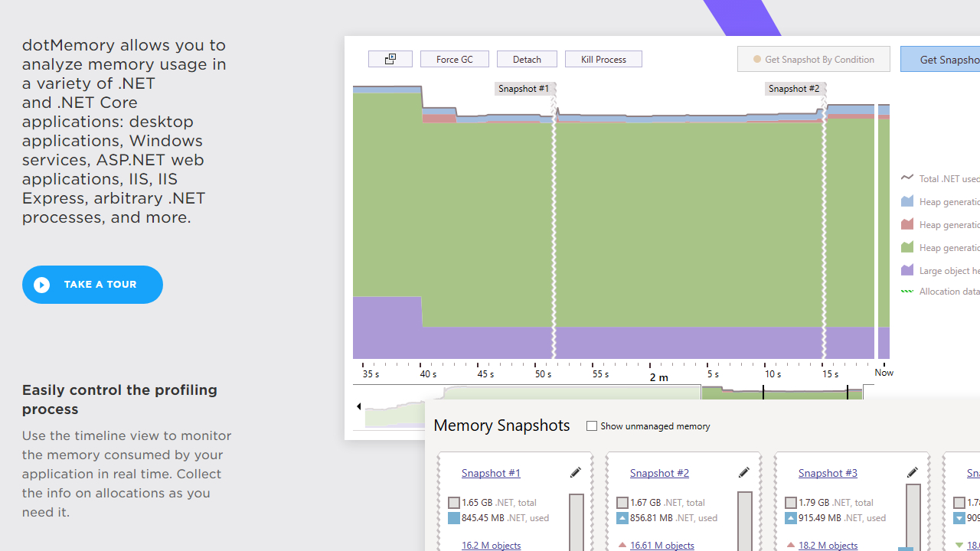
Task: Toggle the Allocation data series visibility
Action: (x=907, y=291)
